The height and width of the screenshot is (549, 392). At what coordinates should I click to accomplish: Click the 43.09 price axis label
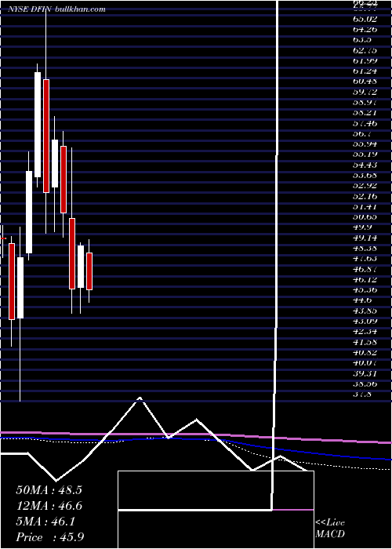click(x=365, y=322)
